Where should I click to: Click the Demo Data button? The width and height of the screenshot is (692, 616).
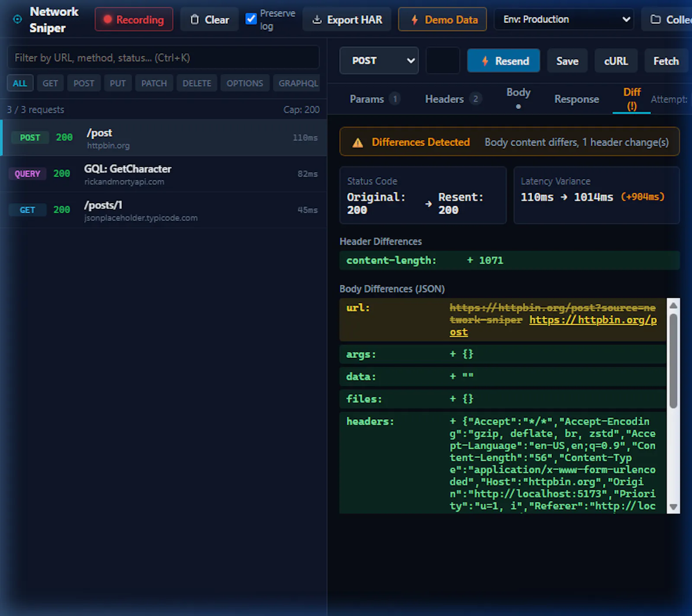(442, 19)
